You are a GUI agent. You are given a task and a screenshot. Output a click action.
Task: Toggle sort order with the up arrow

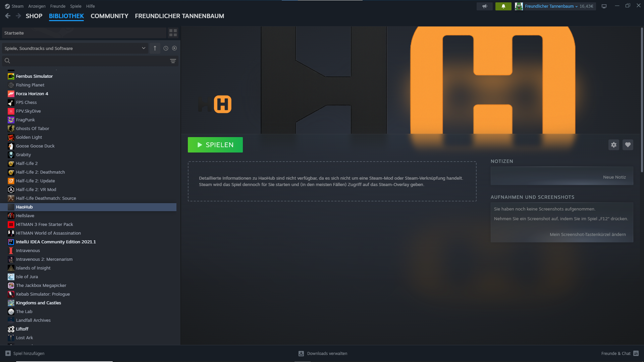[155, 48]
